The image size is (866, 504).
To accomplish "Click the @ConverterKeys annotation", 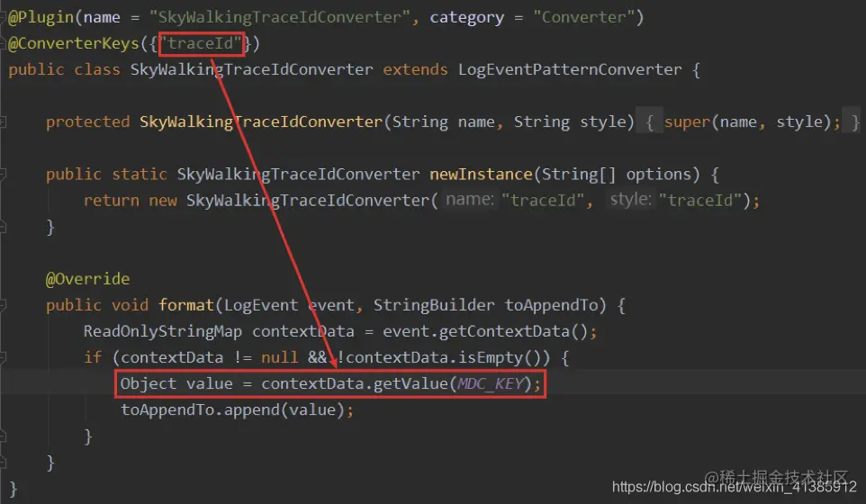I will tap(74, 43).
